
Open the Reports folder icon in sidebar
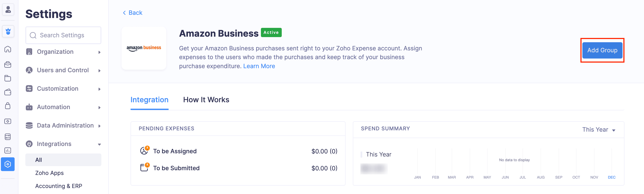(x=8, y=78)
